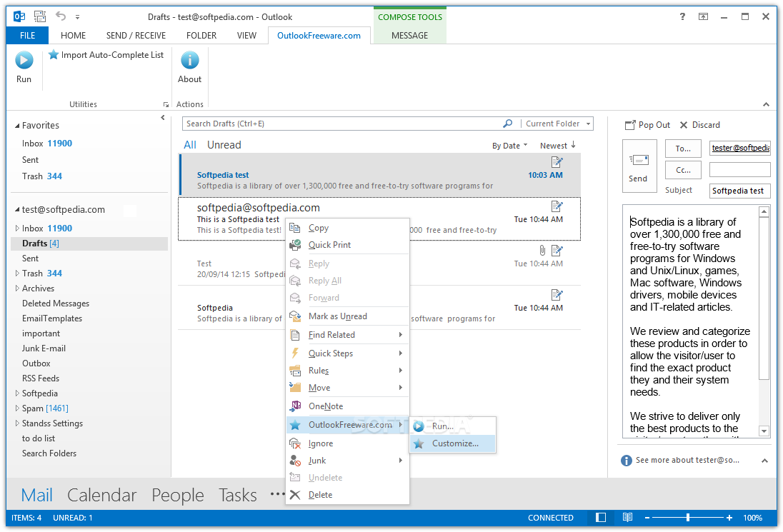Click the Rules folder icon in context menu
Screen dimensions: 783x532
click(295, 371)
